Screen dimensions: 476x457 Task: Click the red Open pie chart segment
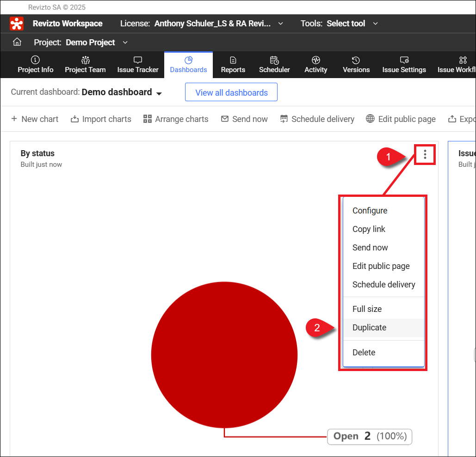tap(224, 355)
